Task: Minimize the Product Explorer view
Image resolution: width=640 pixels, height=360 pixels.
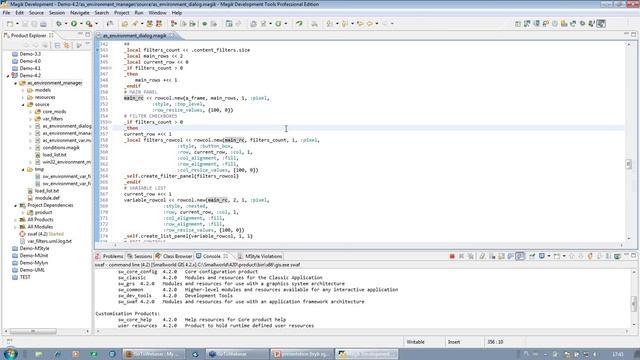Action: coord(80,35)
